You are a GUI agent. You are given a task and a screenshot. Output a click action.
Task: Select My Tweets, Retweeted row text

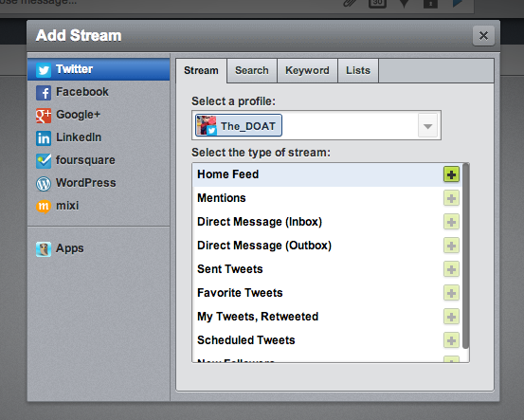(258, 317)
